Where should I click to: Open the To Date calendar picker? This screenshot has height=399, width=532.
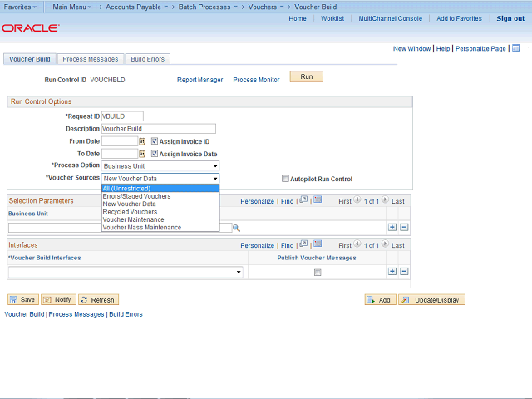pyautogui.click(x=142, y=154)
